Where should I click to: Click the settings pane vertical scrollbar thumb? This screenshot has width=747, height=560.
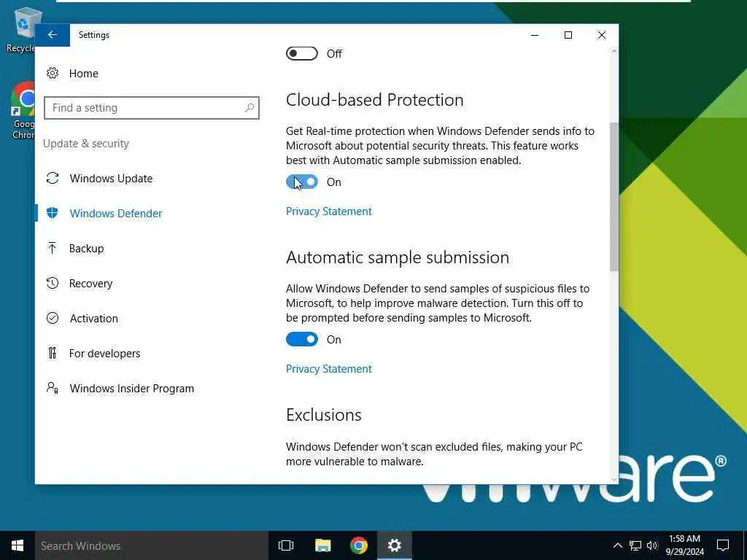[x=614, y=197]
